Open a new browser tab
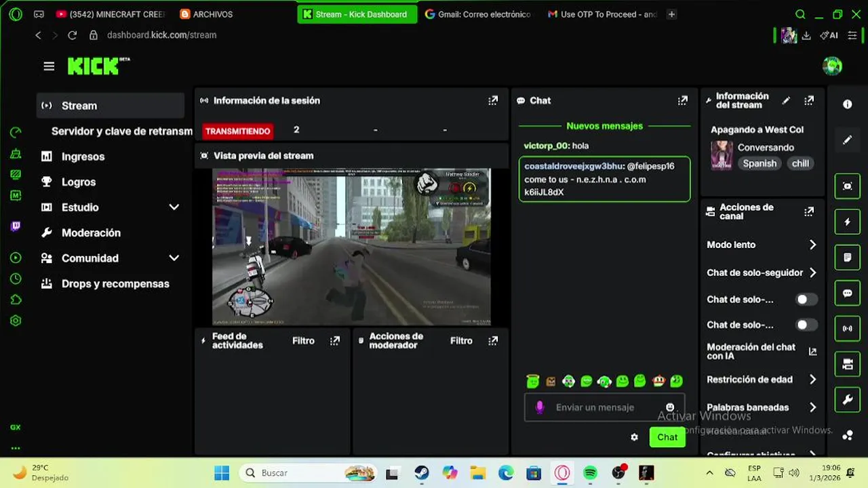The image size is (868, 488). [x=671, y=14]
